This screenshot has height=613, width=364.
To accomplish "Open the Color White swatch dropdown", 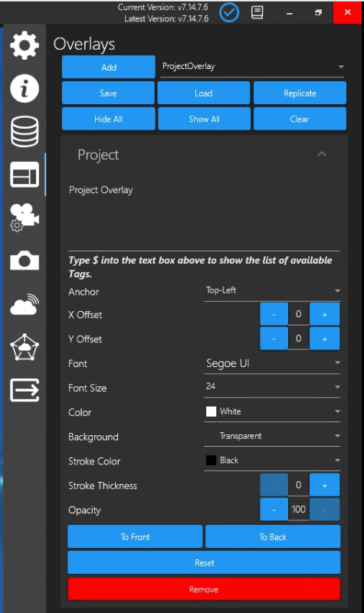I will (x=272, y=411).
